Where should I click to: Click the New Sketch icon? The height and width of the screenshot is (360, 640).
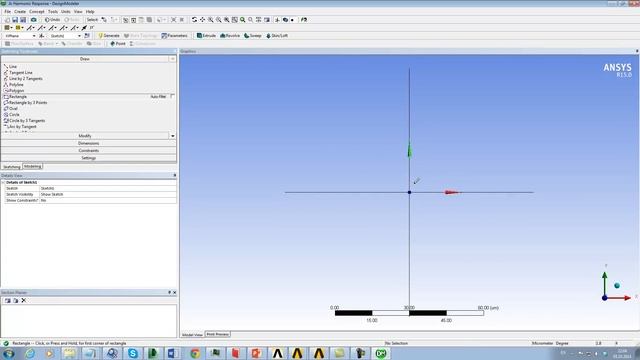click(x=87, y=36)
